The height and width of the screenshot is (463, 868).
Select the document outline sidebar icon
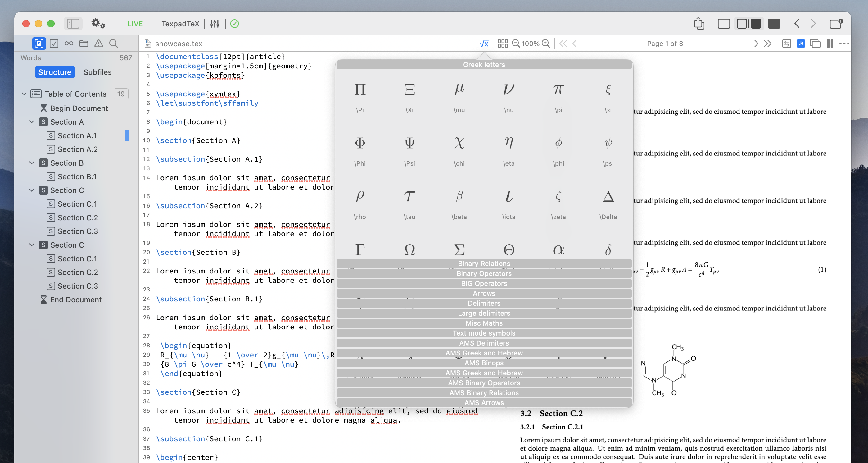pos(39,44)
